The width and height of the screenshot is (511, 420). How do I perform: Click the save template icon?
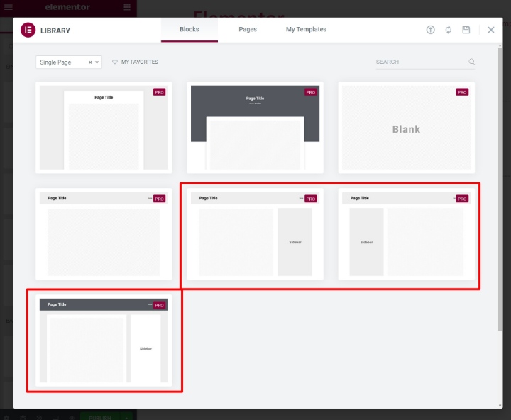pyautogui.click(x=466, y=30)
